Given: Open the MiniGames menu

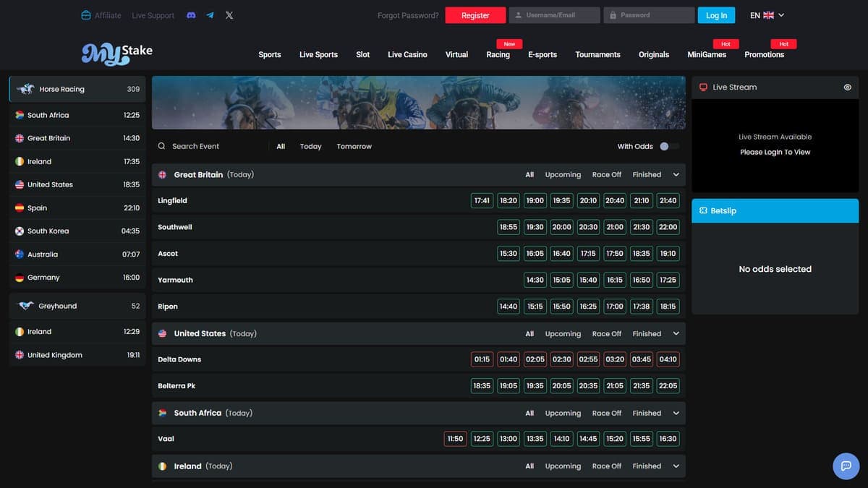Looking at the screenshot, I should tap(707, 54).
